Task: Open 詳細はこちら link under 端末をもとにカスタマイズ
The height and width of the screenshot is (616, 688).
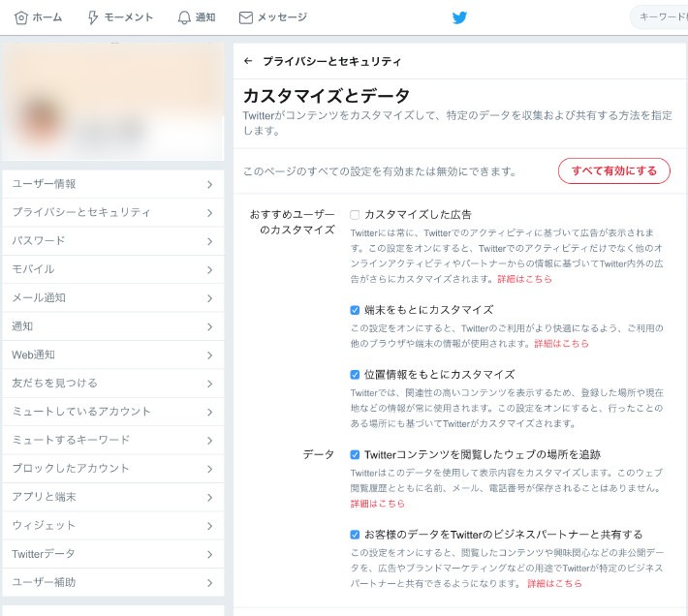Action: pyautogui.click(x=561, y=343)
